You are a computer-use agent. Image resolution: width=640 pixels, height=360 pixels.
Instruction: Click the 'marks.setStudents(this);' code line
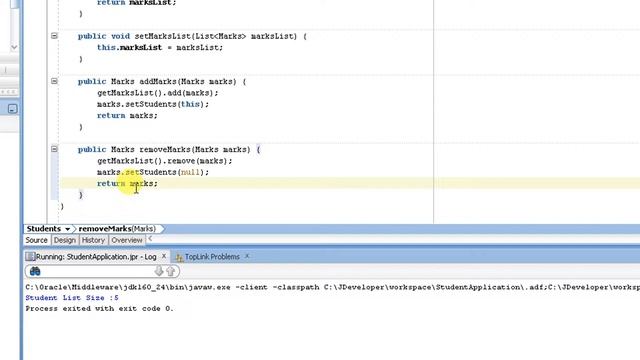[x=153, y=104]
